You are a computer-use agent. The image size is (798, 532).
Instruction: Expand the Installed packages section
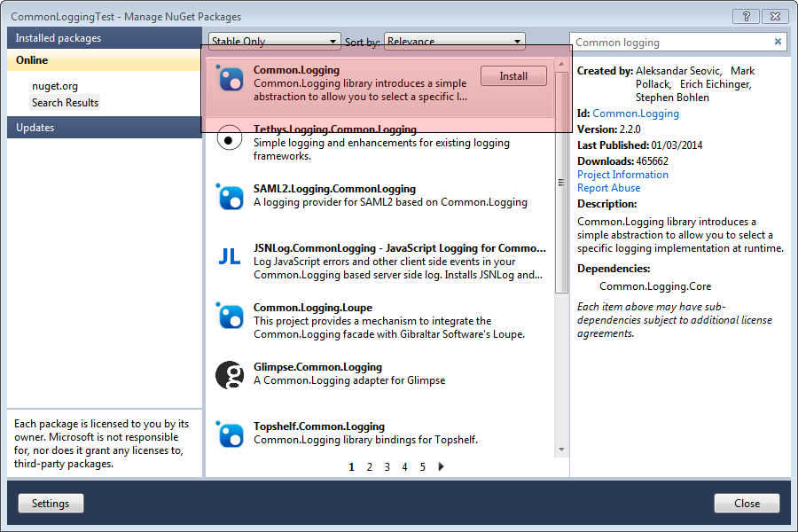[x=105, y=38]
